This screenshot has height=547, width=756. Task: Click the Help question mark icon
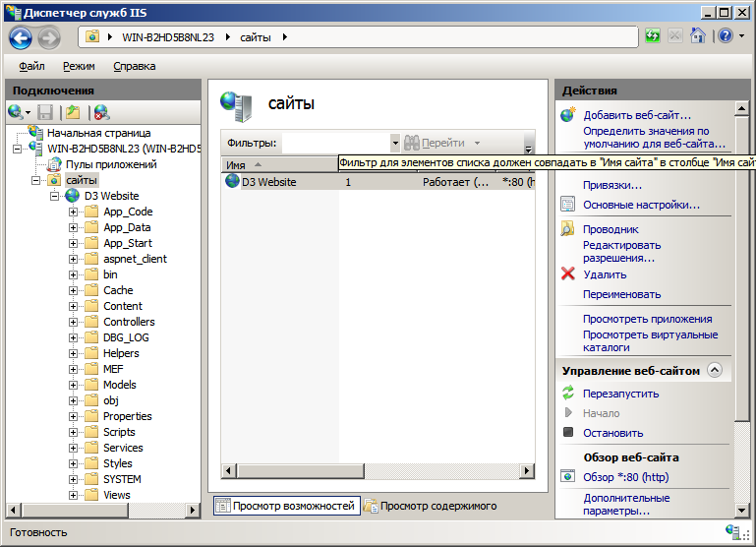726,35
